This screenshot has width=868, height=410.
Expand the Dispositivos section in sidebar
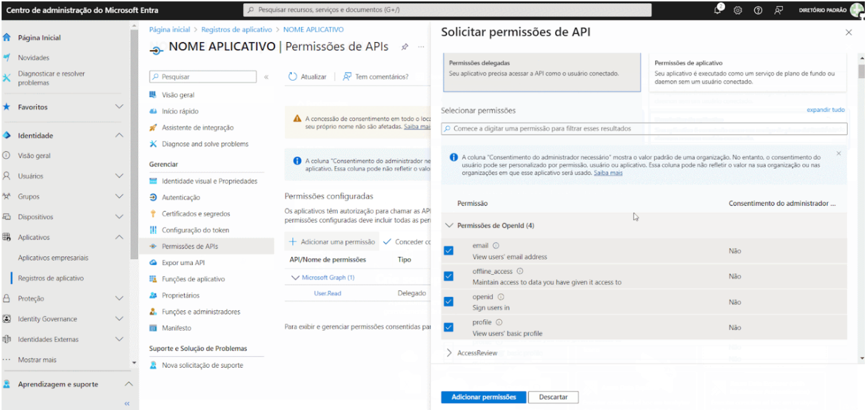tap(120, 217)
